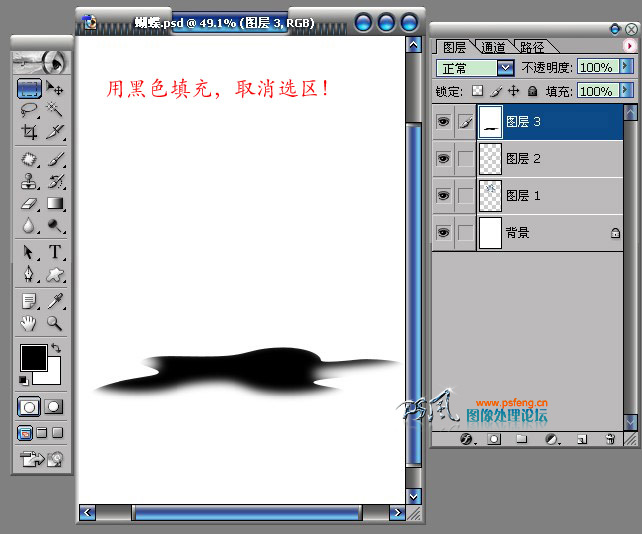Image resolution: width=642 pixels, height=534 pixels.
Task: Switch to the 路径 tab
Action: [532, 48]
